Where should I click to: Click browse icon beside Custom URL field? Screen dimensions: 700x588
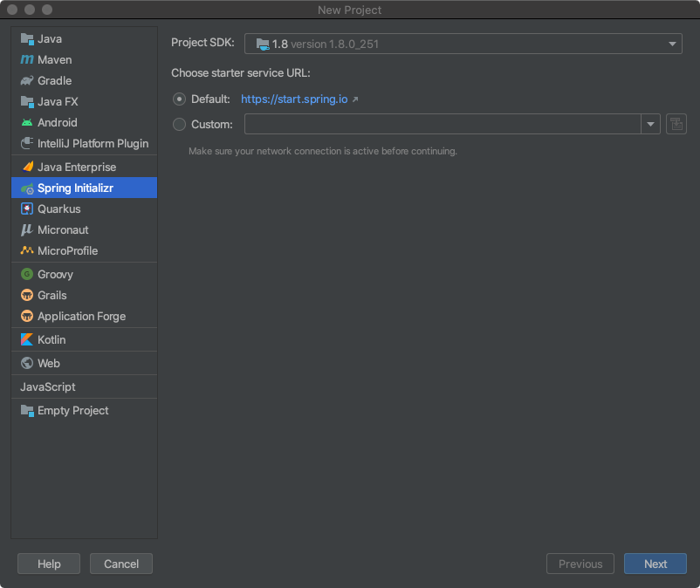coord(676,125)
